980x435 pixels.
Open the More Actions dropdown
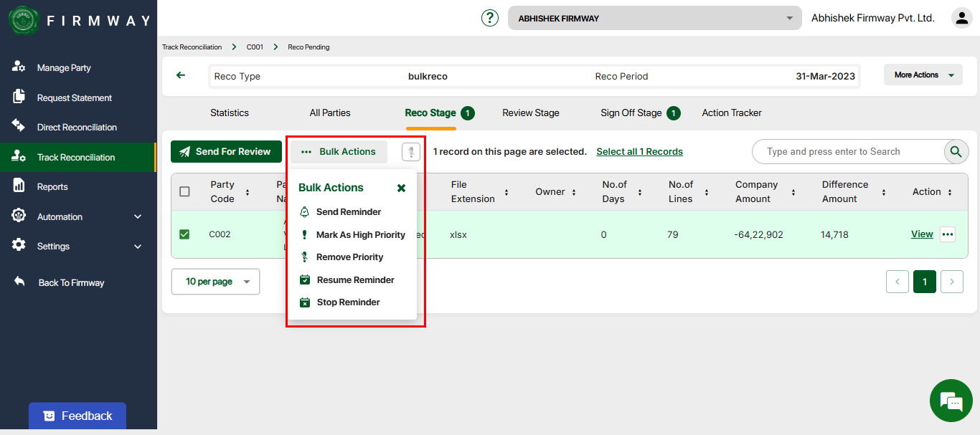(x=923, y=75)
